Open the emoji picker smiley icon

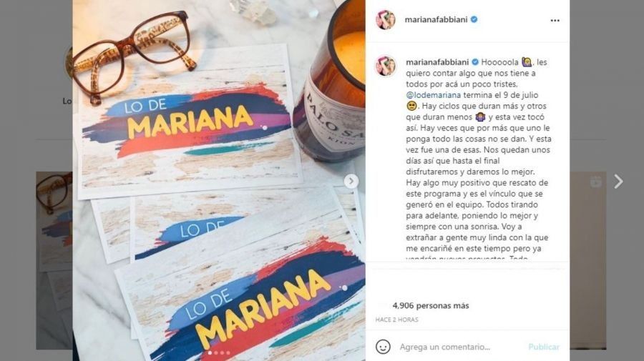pos(383,347)
